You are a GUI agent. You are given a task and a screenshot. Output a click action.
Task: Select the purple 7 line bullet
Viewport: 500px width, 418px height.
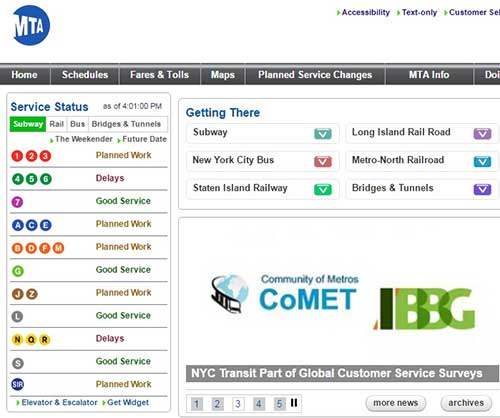pyautogui.click(x=17, y=202)
